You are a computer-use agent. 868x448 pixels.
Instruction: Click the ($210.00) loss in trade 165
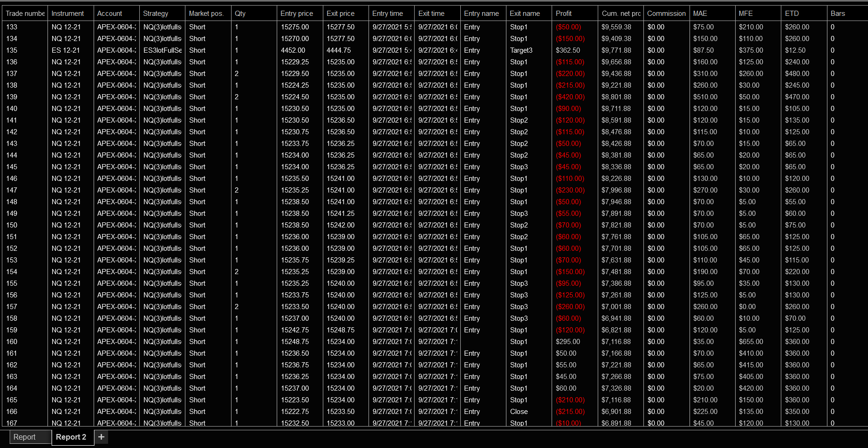(x=570, y=400)
